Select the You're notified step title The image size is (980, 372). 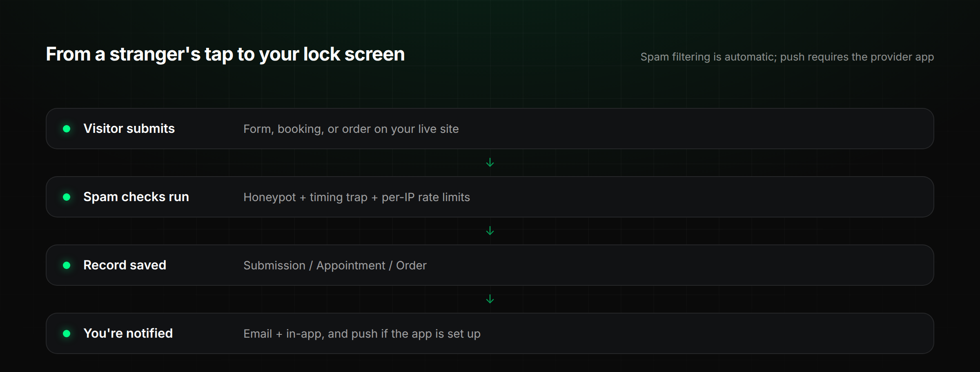coord(128,334)
